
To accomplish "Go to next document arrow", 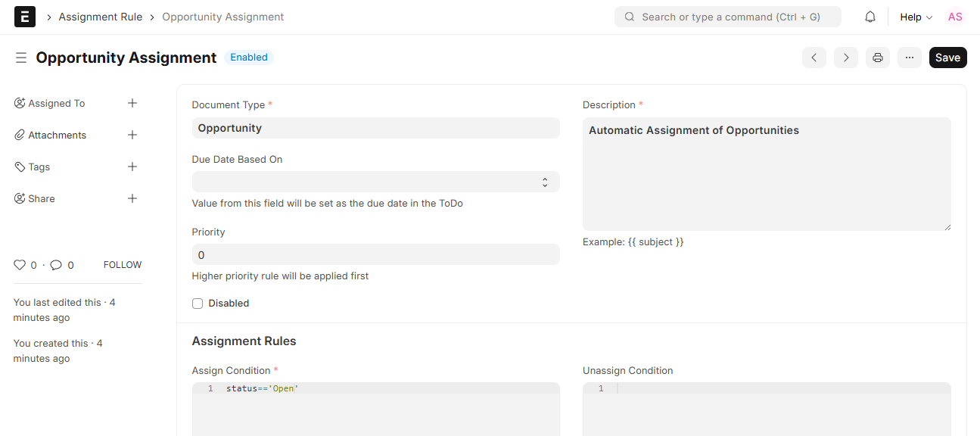I will point(846,58).
